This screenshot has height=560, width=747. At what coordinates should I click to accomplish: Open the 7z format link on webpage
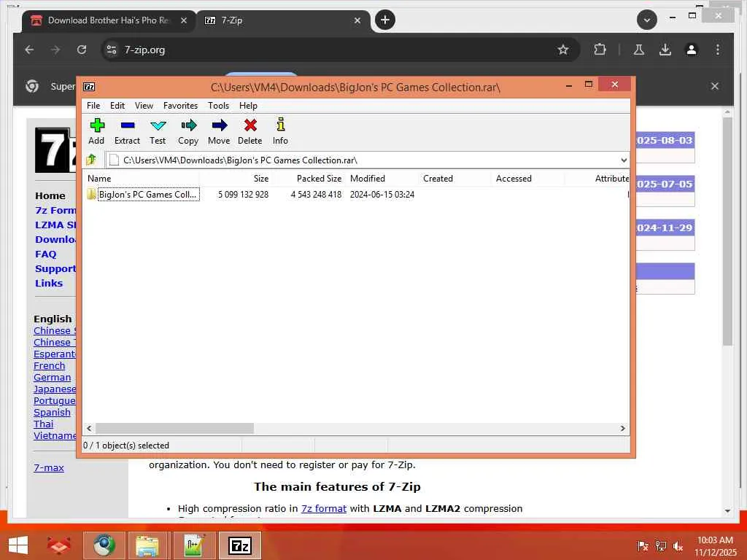[x=323, y=508]
